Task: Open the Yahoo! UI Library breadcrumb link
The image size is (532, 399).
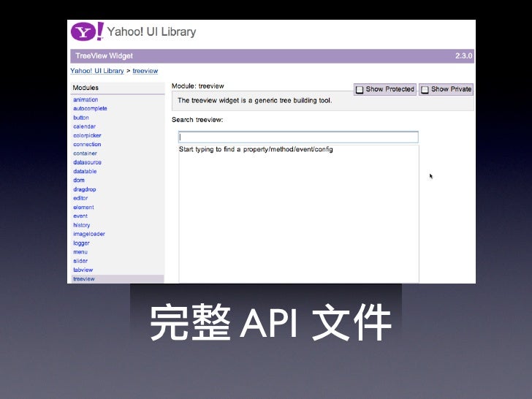Action: (97, 71)
